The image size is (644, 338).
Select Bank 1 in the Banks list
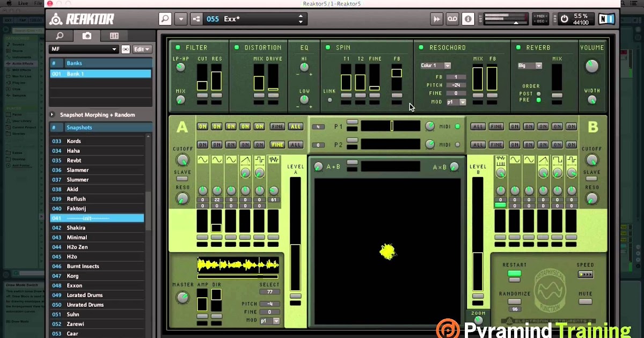coord(100,74)
